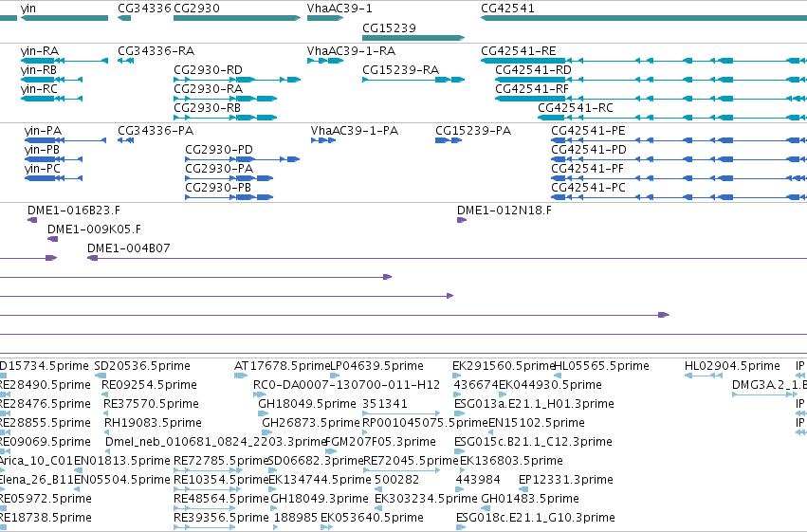Click the yin gene label in top track
The height and width of the screenshot is (532, 807).
click(28, 9)
